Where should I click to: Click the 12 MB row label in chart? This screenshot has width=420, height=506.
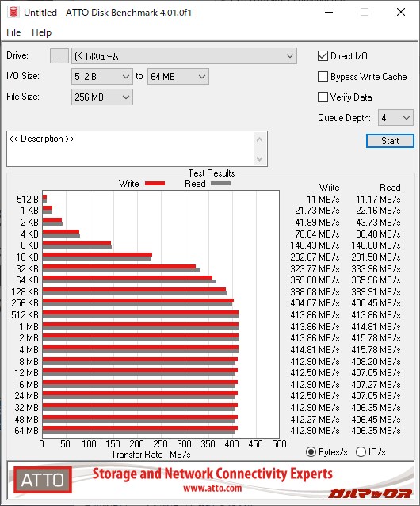26,373
